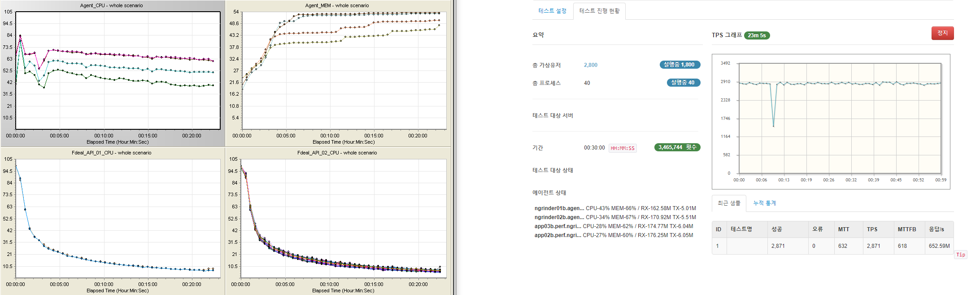The width and height of the screenshot is (980, 295).
Task: Select the Agent_MEM whole scenario graph
Action: pos(344,70)
